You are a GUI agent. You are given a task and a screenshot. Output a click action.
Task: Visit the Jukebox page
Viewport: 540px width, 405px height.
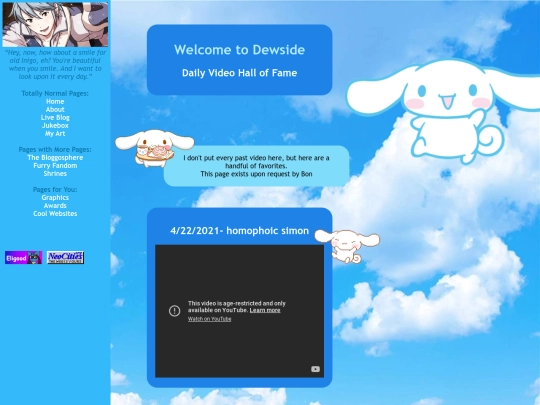(x=55, y=125)
